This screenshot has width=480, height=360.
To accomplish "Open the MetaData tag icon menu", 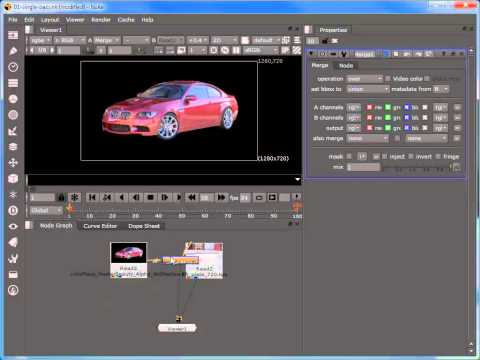I will tap(13, 242).
